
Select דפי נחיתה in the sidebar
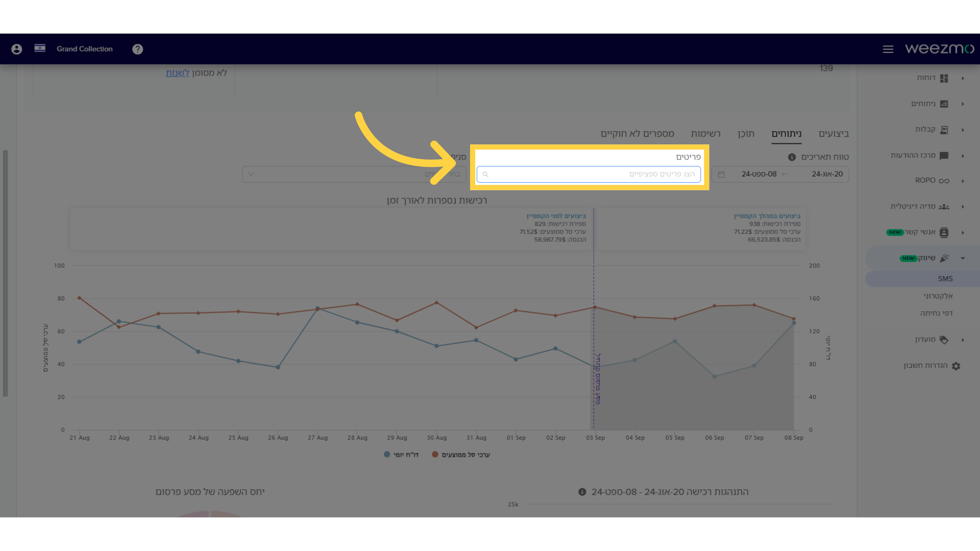click(x=936, y=313)
